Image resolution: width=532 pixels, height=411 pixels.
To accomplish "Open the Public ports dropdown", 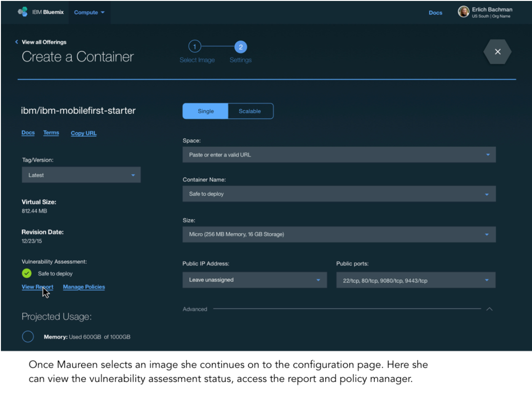I will [x=416, y=280].
